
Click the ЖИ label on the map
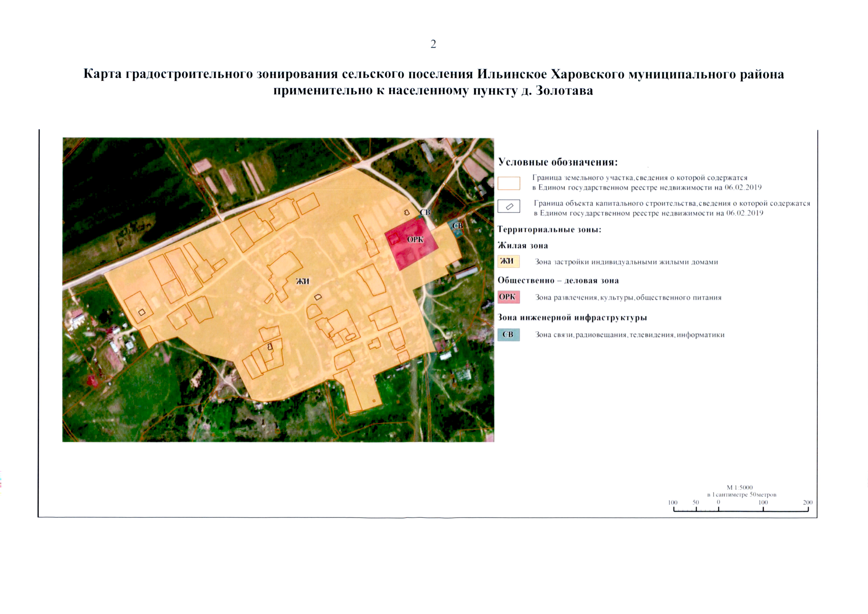[302, 281]
